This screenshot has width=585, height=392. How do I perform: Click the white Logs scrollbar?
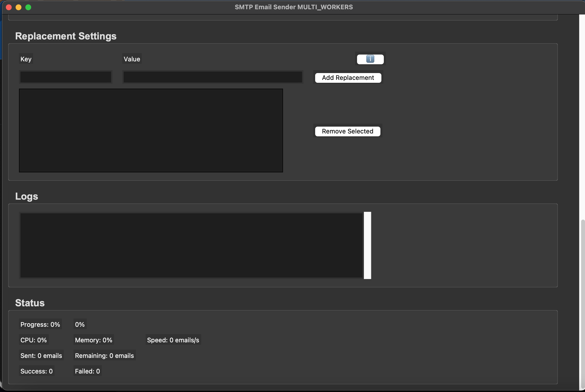coord(367,245)
